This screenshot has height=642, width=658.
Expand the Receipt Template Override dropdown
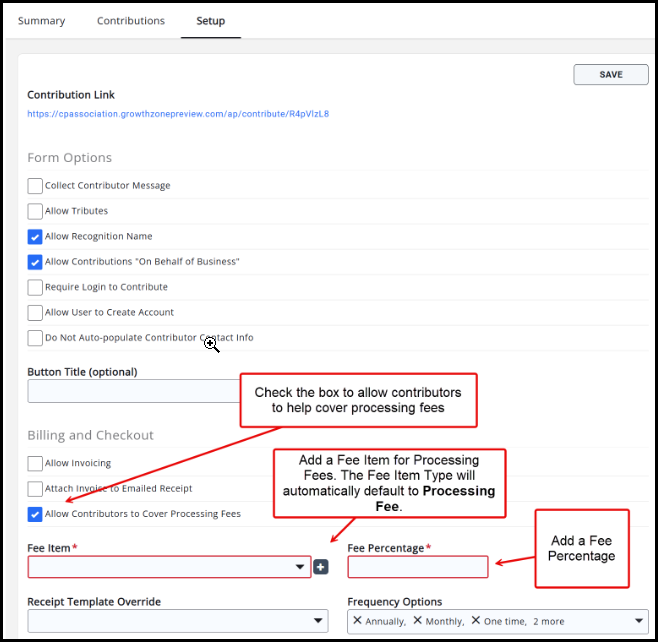[x=177, y=621]
